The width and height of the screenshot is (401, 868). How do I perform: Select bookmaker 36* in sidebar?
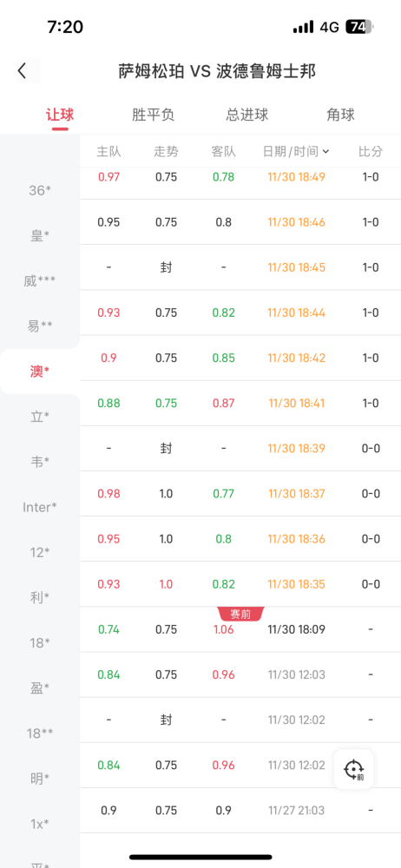[40, 190]
